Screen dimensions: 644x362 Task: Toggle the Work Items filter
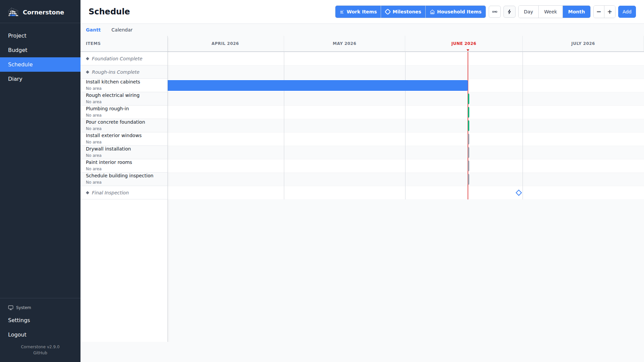tap(358, 12)
